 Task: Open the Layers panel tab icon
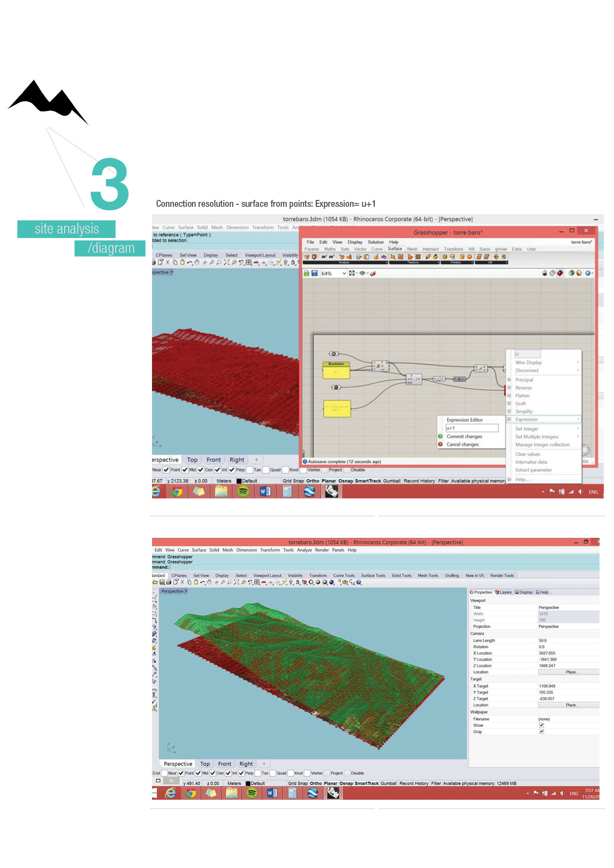coord(498,592)
